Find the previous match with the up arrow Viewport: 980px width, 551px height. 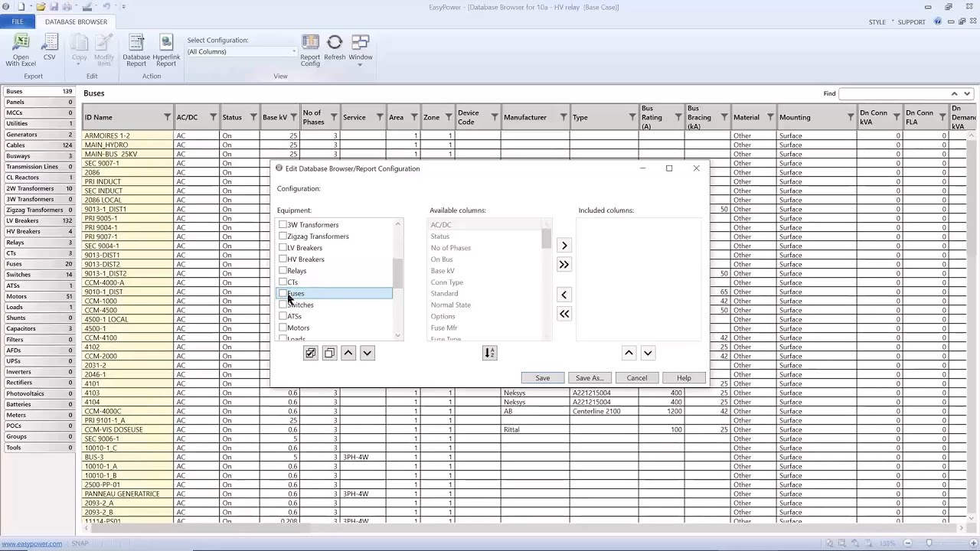pyautogui.click(x=954, y=93)
